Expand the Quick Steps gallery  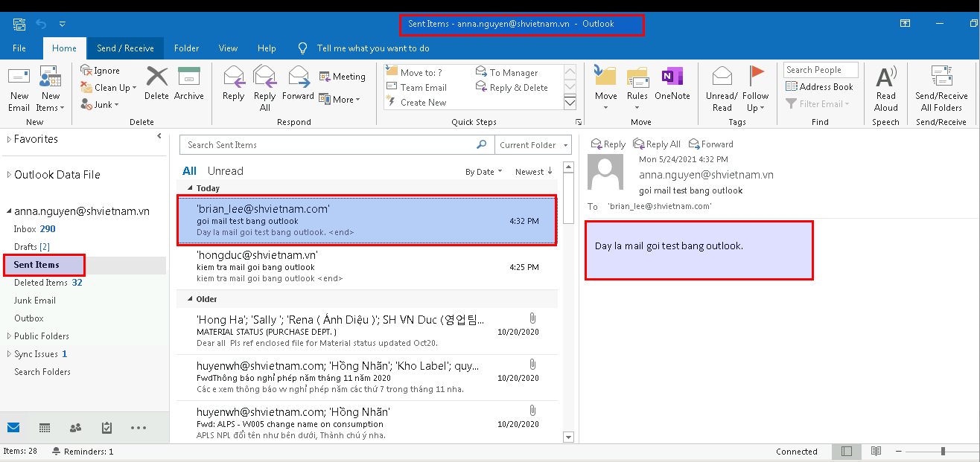[570, 102]
